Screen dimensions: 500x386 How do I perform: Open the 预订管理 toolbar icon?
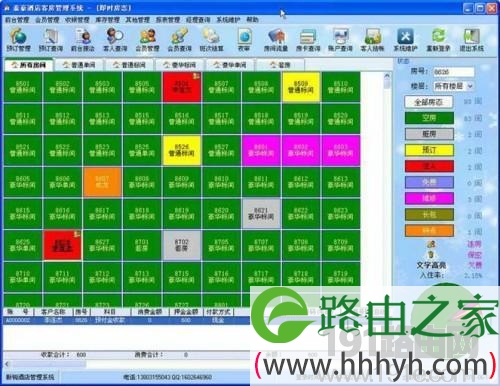point(18,40)
